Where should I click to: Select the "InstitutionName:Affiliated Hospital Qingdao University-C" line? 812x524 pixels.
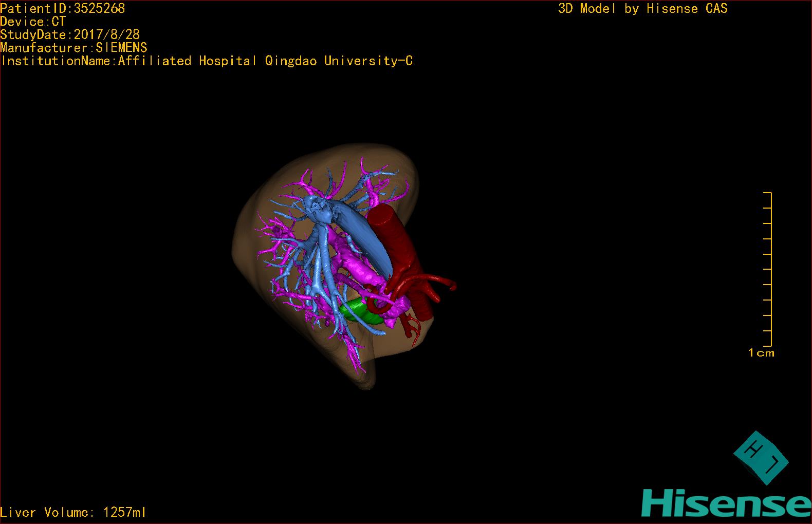pyautogui.click(x=207, y=61)
